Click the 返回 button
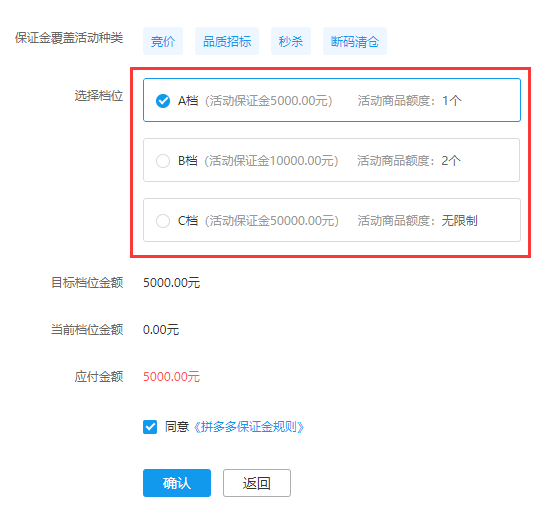 (257, 483)
